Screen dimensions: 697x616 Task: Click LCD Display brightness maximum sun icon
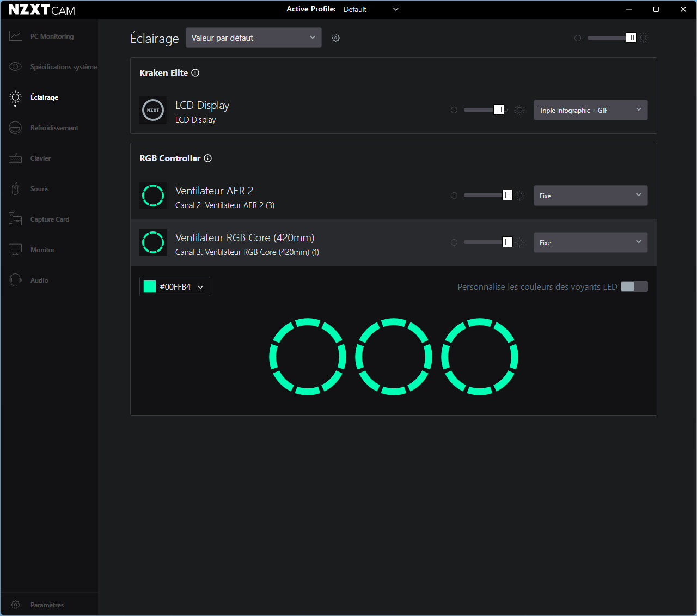point(520,110)
